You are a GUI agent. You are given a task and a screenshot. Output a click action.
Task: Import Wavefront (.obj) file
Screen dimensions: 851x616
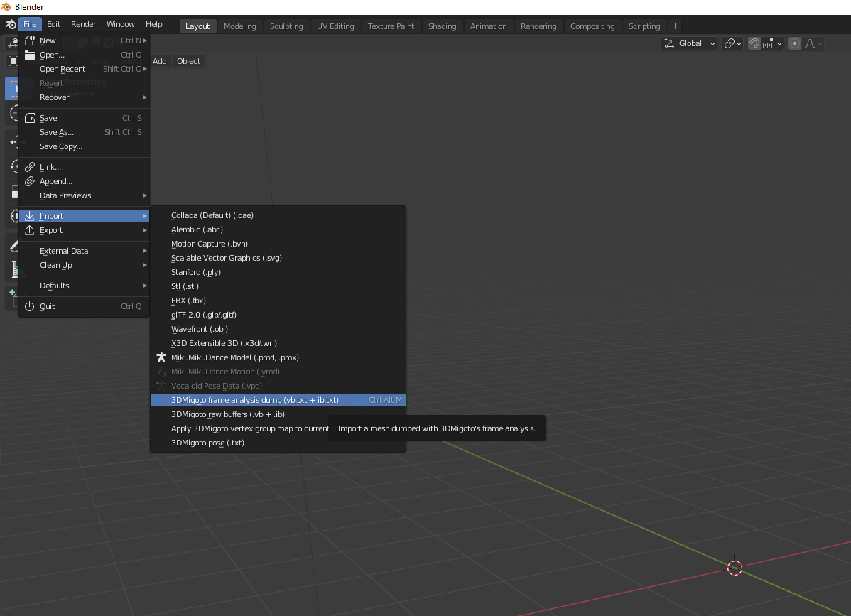[278, 329]
